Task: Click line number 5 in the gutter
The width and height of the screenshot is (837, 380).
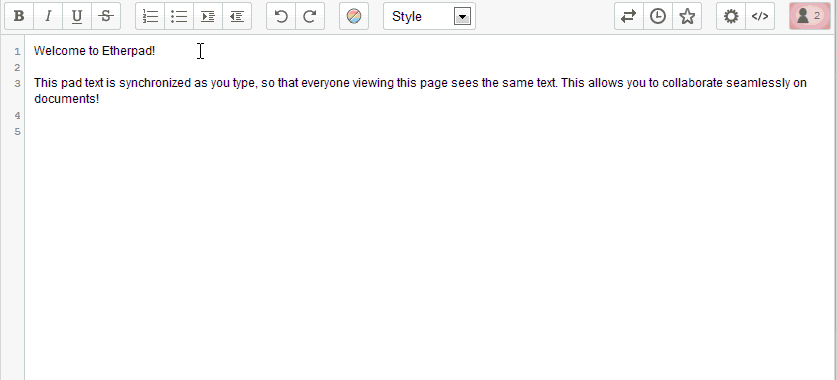Action: [x=18, y=132]
